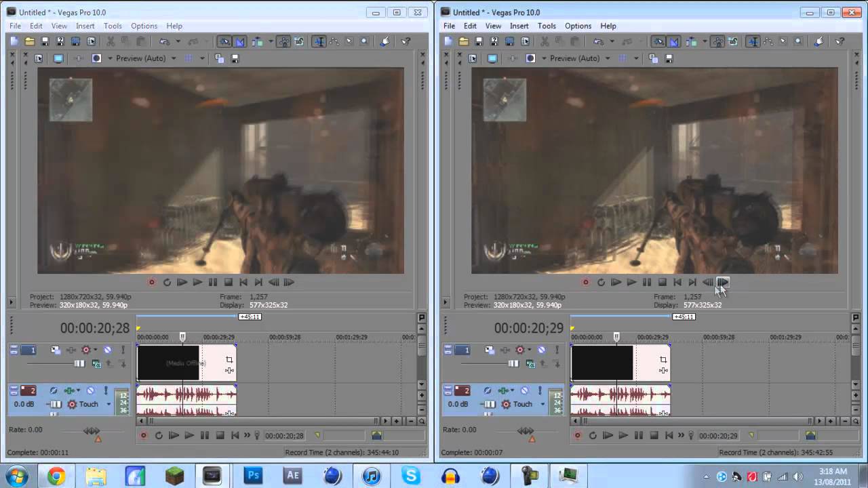
Task: Select Envelope edit tool in right window toolbar
Action: point(768,41)
